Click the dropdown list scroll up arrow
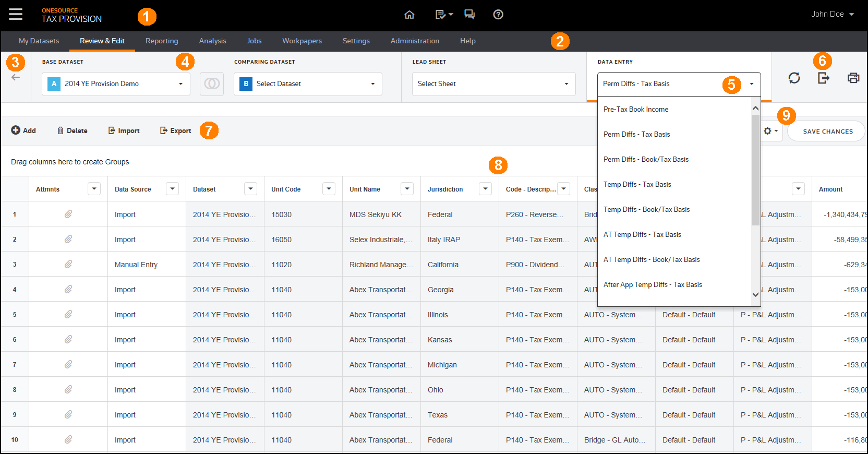Image resolution: width=868 pixels, height=454 pixels. click(x=755, y=108)
